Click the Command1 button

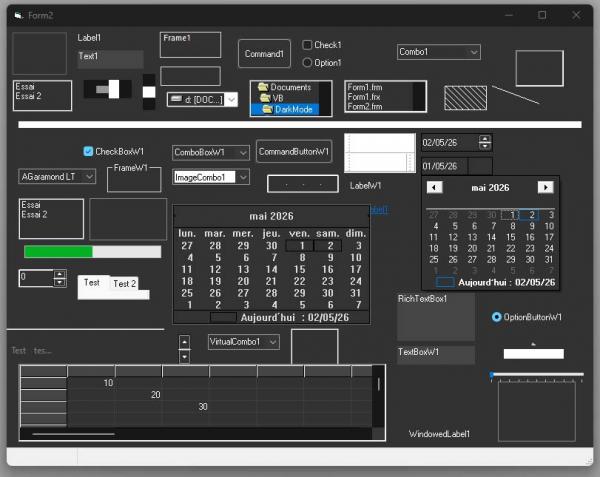click(264, 54)
